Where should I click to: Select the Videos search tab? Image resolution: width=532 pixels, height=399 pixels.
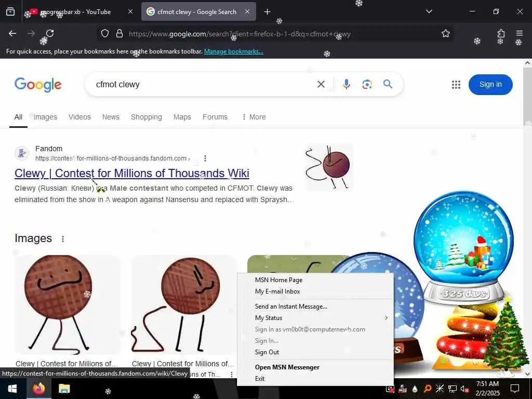(x=79, y=117)
